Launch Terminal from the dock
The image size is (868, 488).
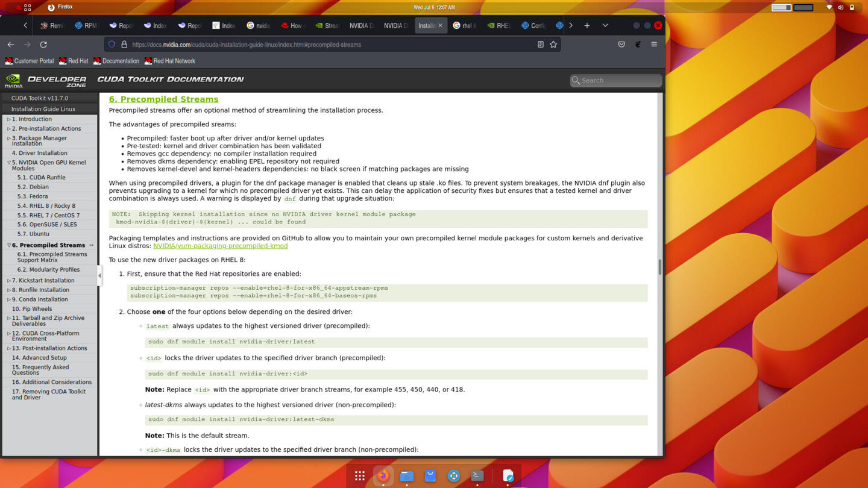tap(477, 476)
